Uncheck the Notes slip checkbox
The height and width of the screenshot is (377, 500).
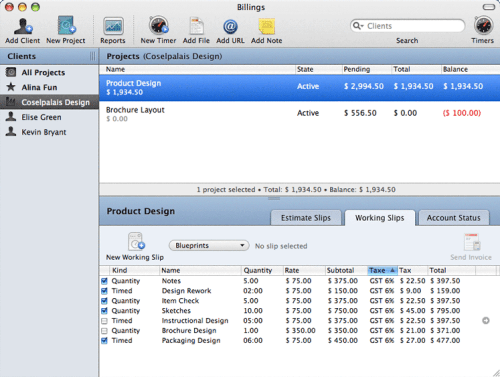coord(104,281)
